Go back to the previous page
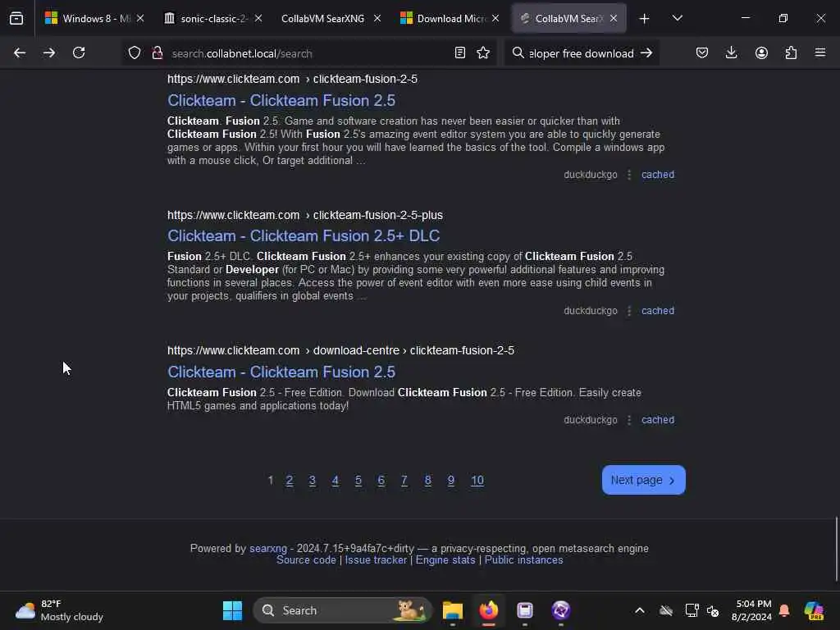 coord(20,53)
